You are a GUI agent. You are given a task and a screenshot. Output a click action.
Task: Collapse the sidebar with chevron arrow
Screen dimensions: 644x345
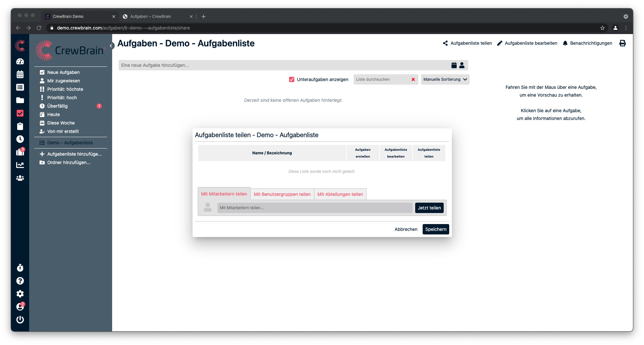coord(111,46)
